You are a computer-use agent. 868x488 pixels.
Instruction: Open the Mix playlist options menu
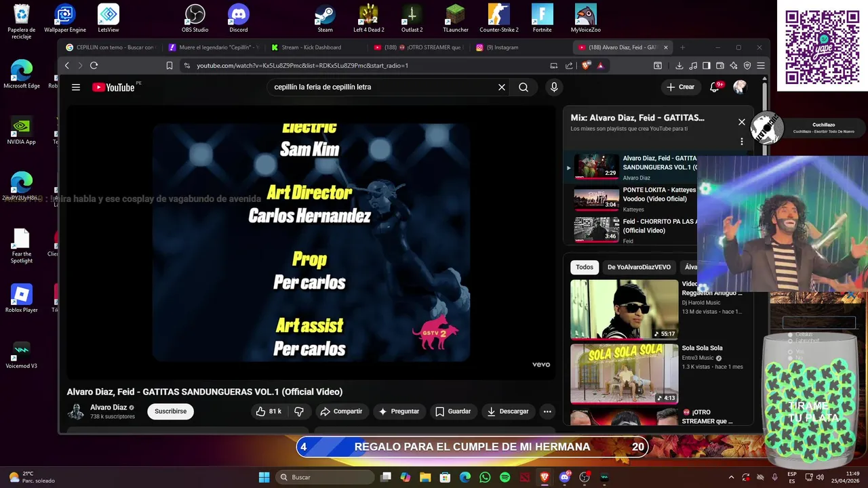[742, 142]
